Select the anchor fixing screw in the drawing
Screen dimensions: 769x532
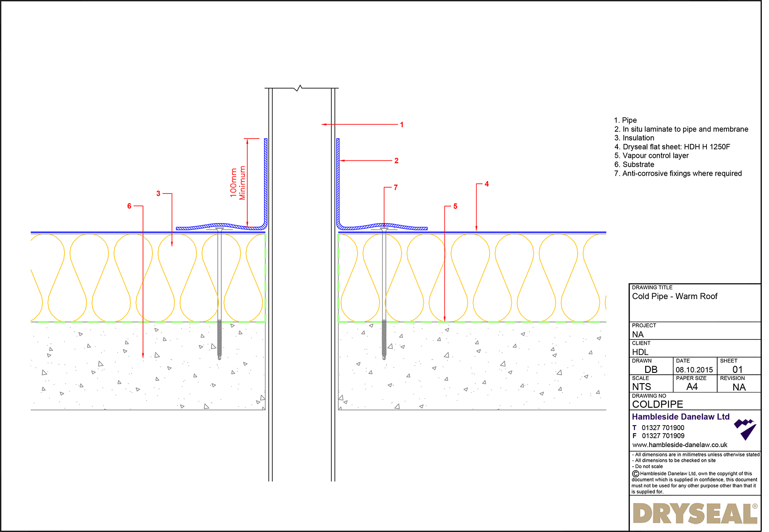point(384,291)
